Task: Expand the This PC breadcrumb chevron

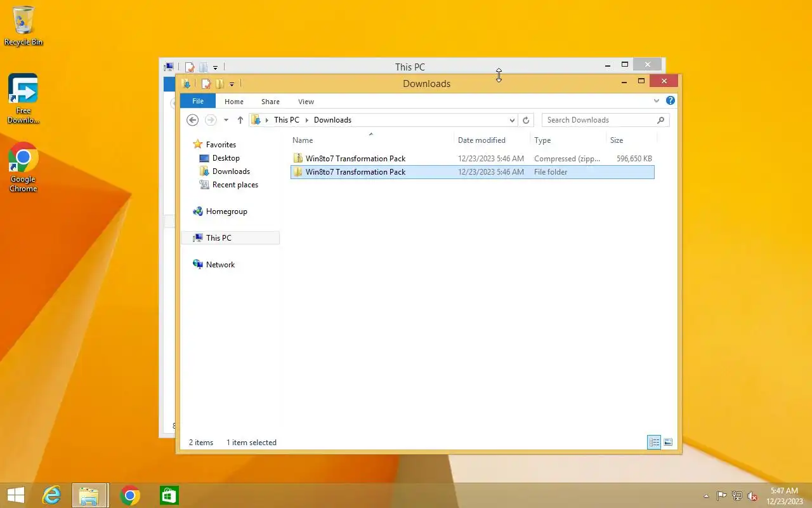Action: 267,120
